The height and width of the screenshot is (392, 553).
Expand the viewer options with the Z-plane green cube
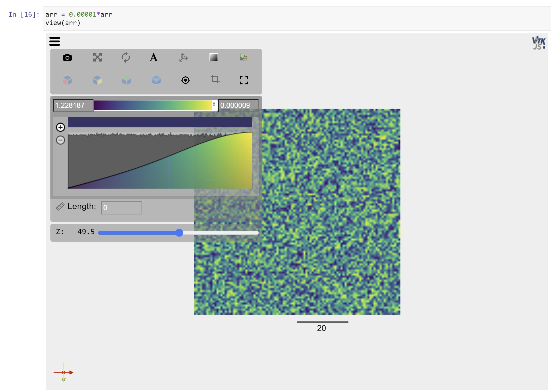point(126,80)
